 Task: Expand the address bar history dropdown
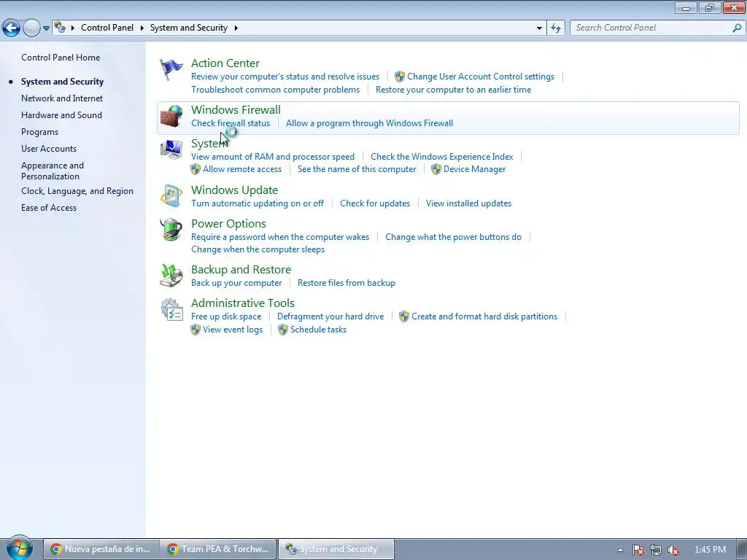click(539, 28)
